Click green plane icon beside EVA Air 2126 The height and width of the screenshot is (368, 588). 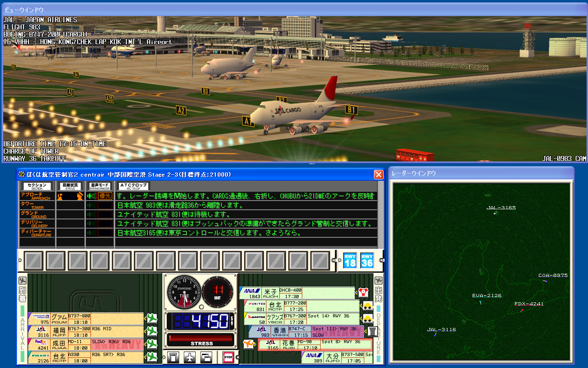[x=151, y=356]
